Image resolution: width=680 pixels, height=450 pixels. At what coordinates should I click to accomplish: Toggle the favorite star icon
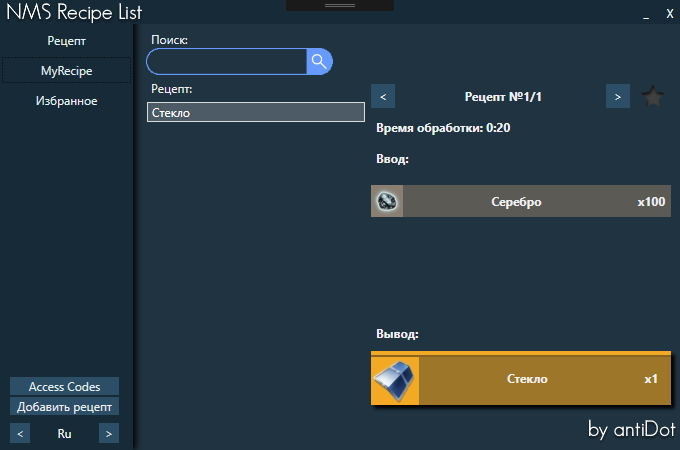point(653,96)
